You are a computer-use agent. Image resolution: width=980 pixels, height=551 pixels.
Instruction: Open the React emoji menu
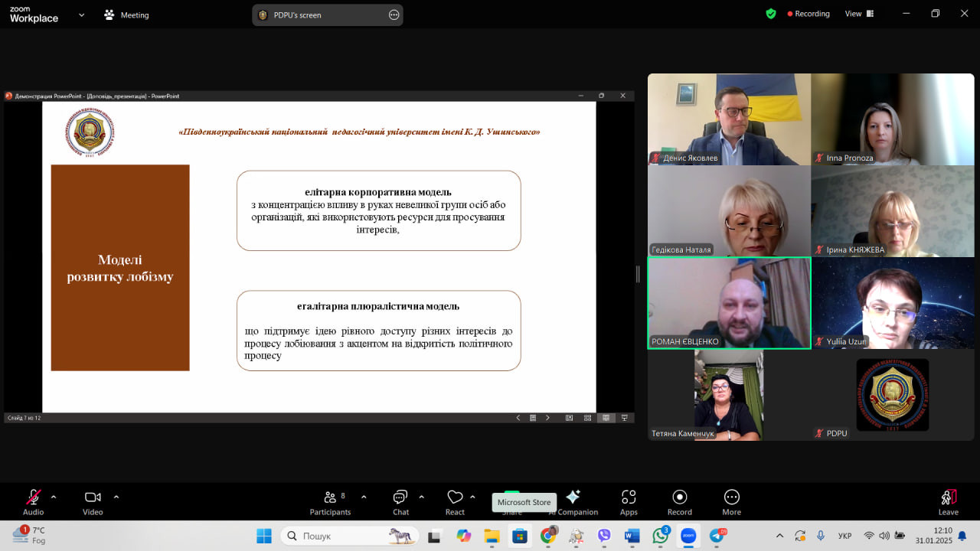click(x=455, y=502)
